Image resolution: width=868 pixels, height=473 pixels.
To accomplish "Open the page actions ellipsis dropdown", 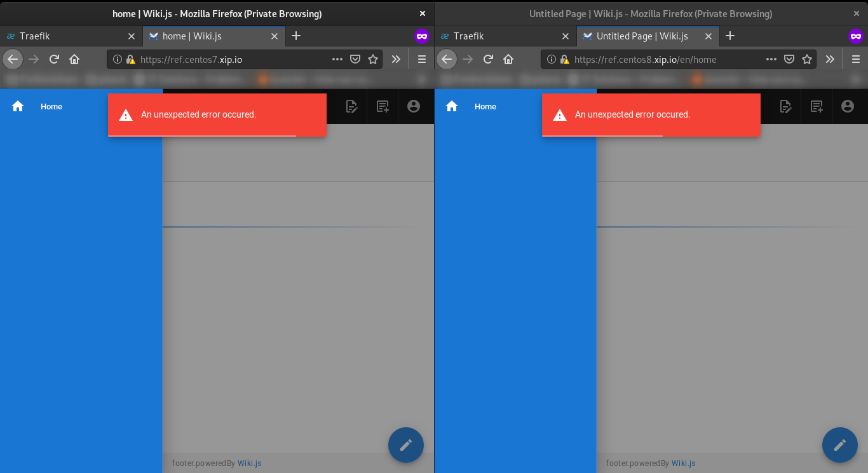I will pos(337,59).
